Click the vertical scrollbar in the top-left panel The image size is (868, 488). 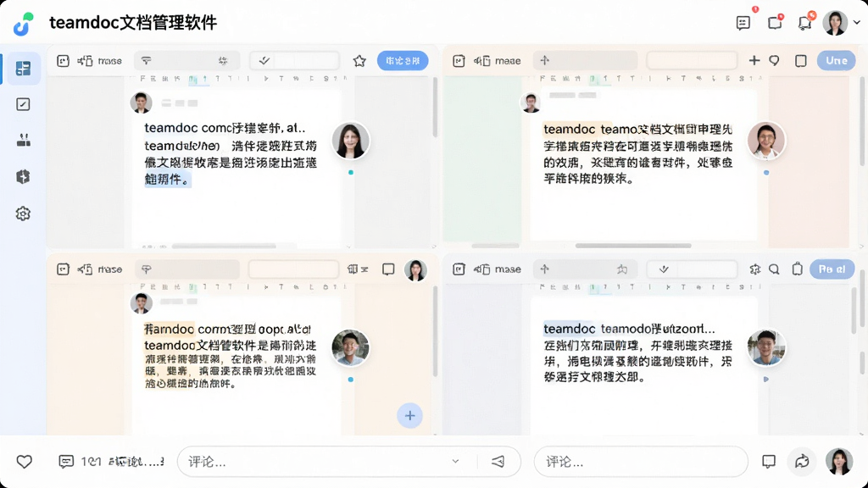click(x=435, y=108)
